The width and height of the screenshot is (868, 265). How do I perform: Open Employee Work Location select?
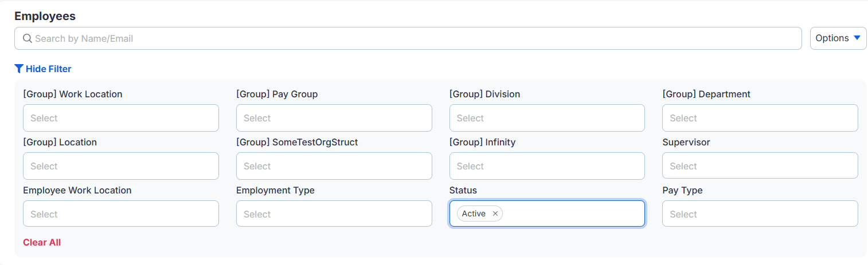[121, 213]
